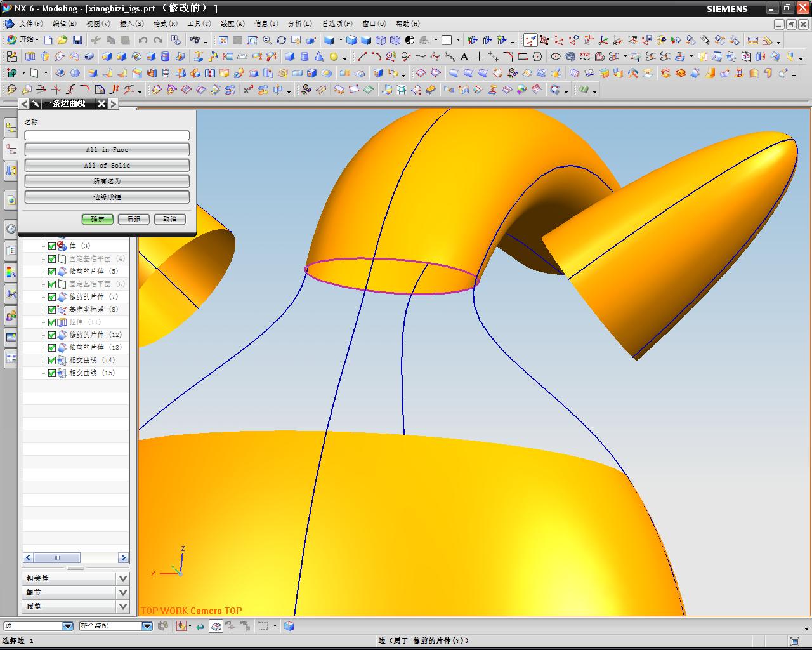The height and width of the screenshot is (650, 812).
Task: Open the background color swatch in toolbar
Action: 447,40
